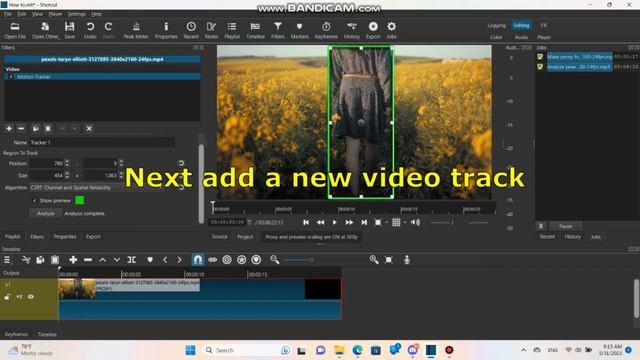Add a filter with plus button
The image size is (640, 360).
click(9, 128)
